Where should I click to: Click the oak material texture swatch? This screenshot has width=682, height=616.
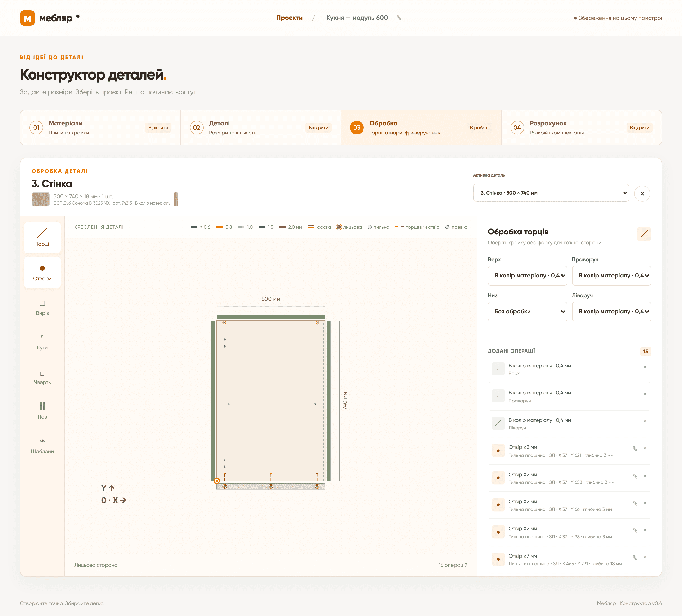pyautogui.click(x=40, y=199)
